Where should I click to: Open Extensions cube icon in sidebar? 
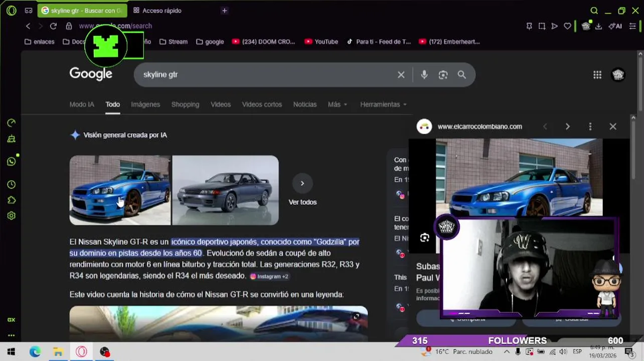click(x=11, y=200)
